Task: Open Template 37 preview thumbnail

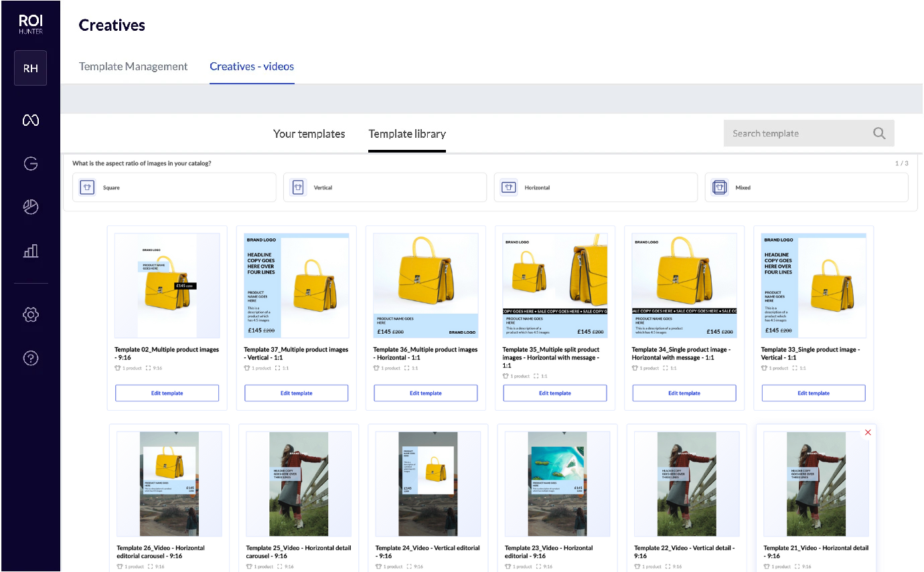Action: pos(296,286)
